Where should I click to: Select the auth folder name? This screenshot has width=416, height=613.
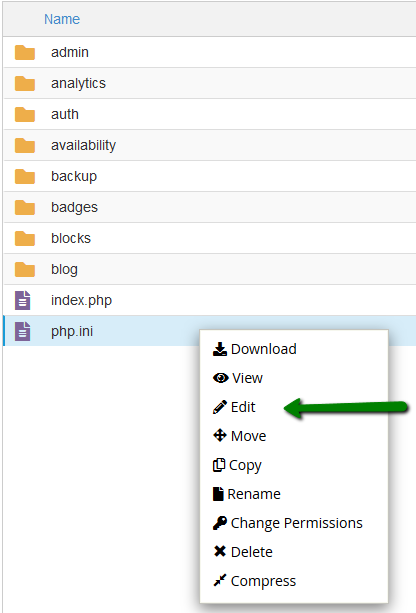coord(65,115)
